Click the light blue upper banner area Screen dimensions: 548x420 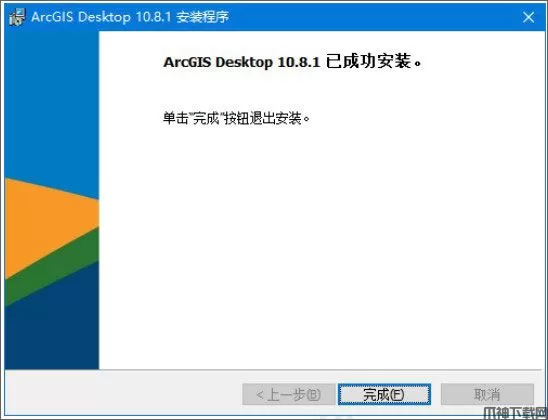(x=52, y=105)
